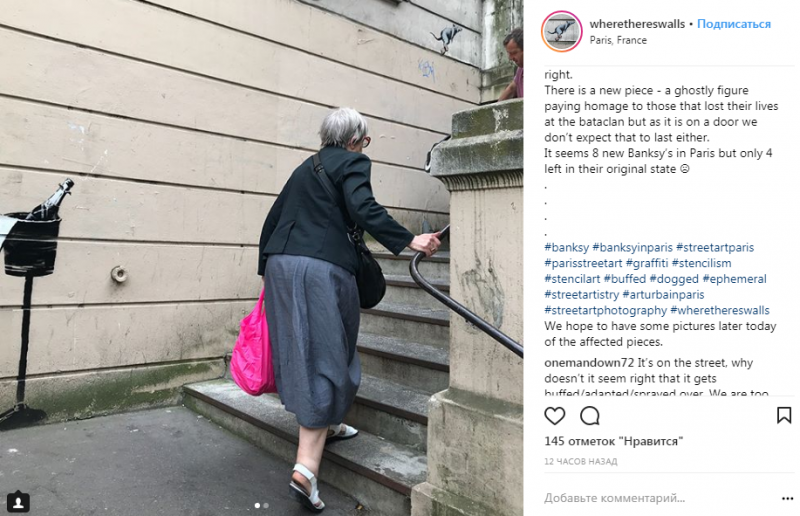Select first carousel image dot
This screenshot has width=800, height=516.
coord(257,505)
